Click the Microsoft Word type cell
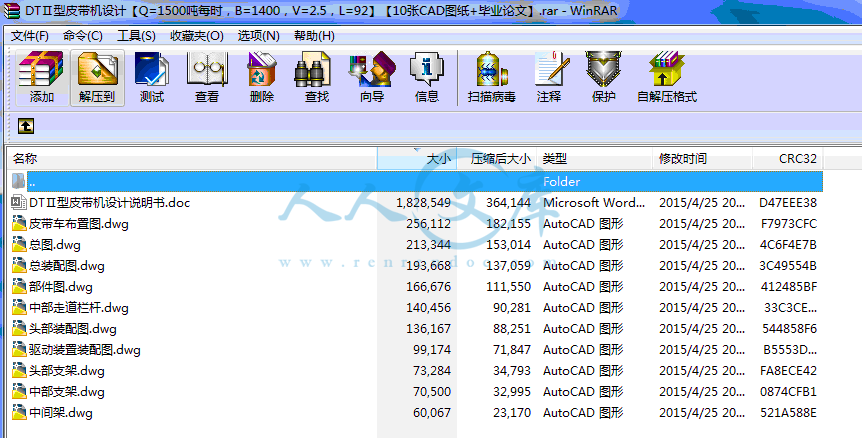 point(594,202)
